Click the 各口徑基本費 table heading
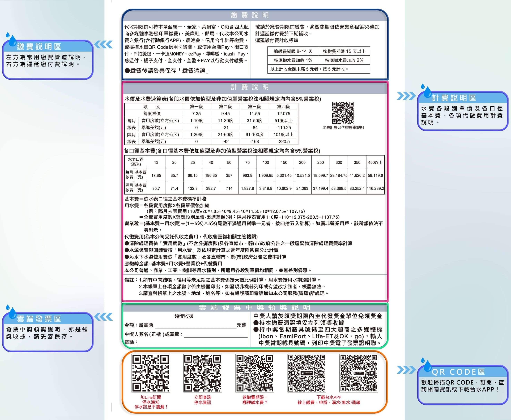The height and width of the screenshot is (420, 511). (222, 151)
